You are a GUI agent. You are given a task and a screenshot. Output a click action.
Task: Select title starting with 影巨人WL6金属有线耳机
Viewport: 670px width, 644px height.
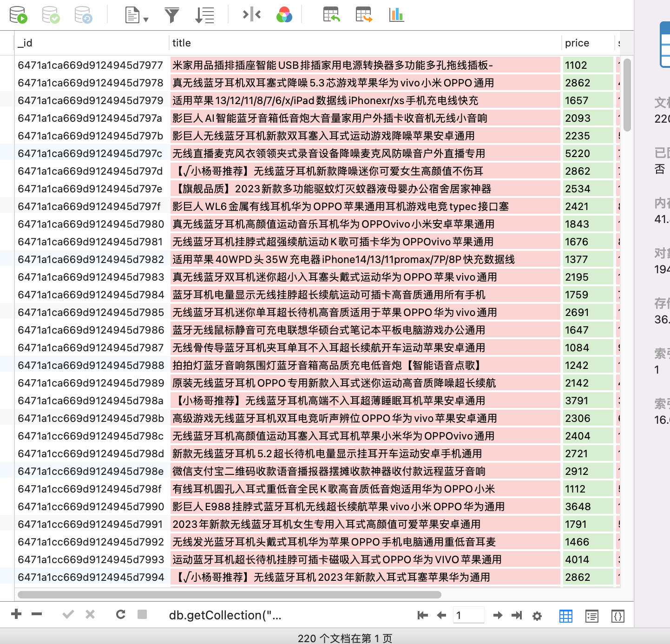click(x=365, y=206)
